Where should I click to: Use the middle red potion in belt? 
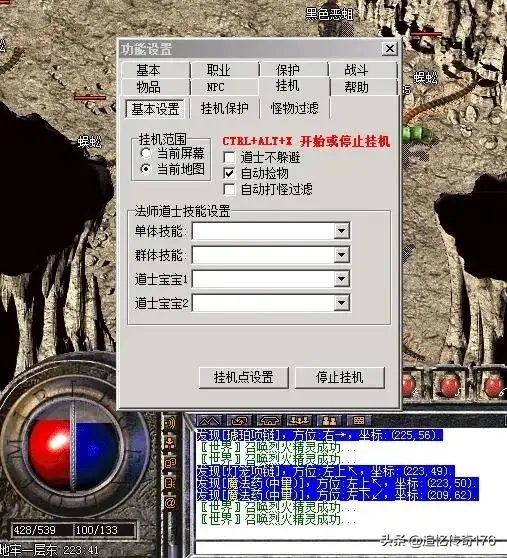[x=450, y=385]
